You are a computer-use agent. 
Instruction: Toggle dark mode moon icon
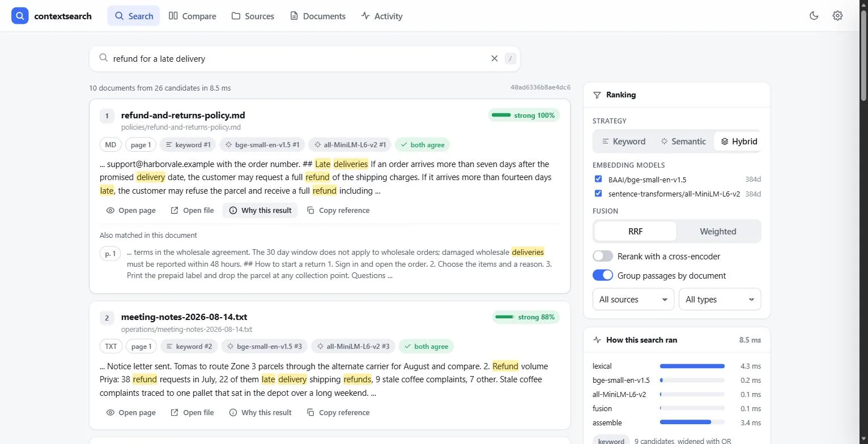[x=814, y=16]
